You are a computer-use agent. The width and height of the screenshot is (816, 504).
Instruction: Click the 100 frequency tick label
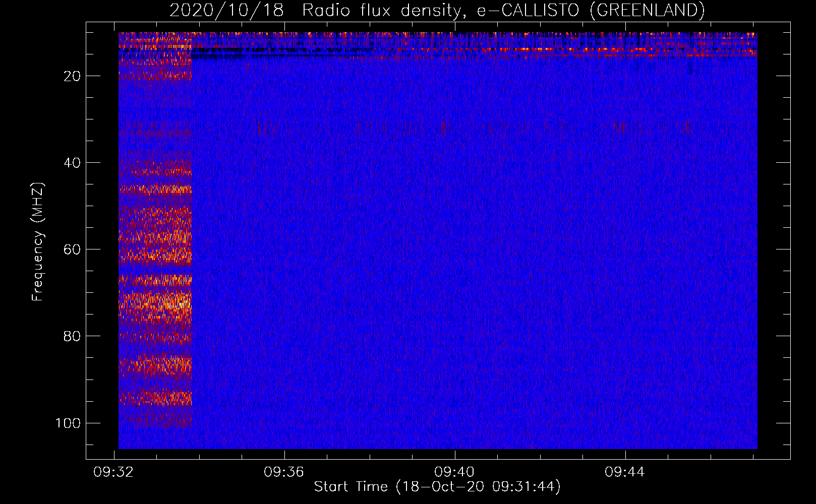pos(68,423)
